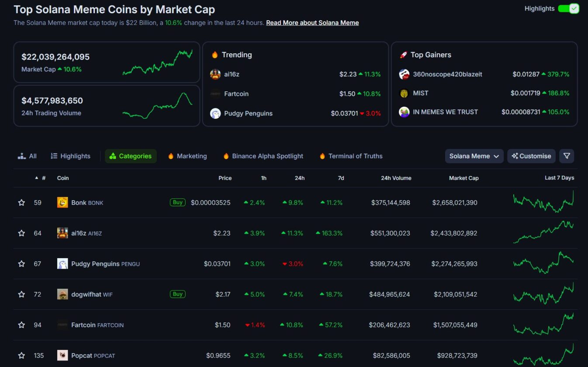This screenshot has height=367, width=588.
Task: Click the IN MEMES WE TRUST coin icon
Action: click(404, 112)
